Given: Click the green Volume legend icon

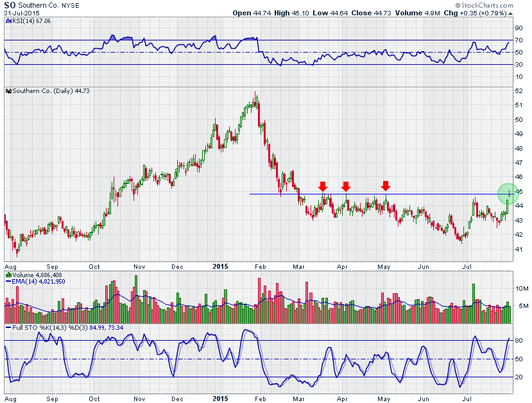Looking at the screenshot, I should pyautogui.click(x=6, y=274).
